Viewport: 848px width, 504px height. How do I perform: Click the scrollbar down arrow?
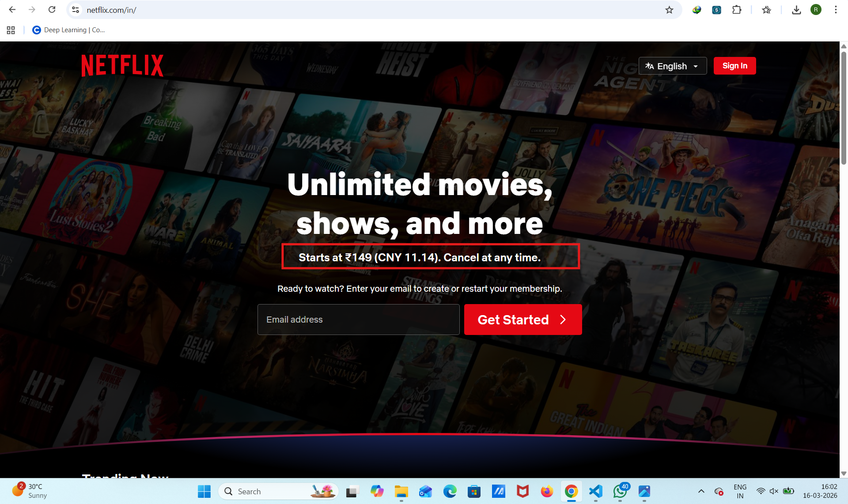pyautogui.click(x=844, y=473)
